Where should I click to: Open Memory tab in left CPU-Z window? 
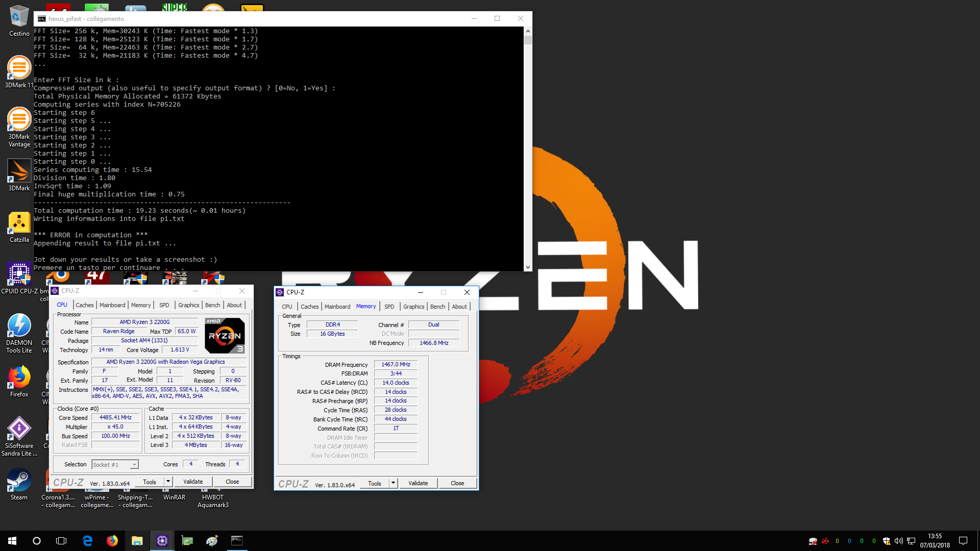[141, 305]
